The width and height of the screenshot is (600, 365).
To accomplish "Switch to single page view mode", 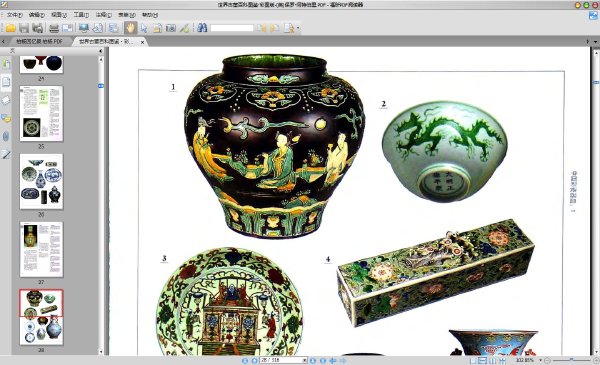I will click(x=473, y=360).
